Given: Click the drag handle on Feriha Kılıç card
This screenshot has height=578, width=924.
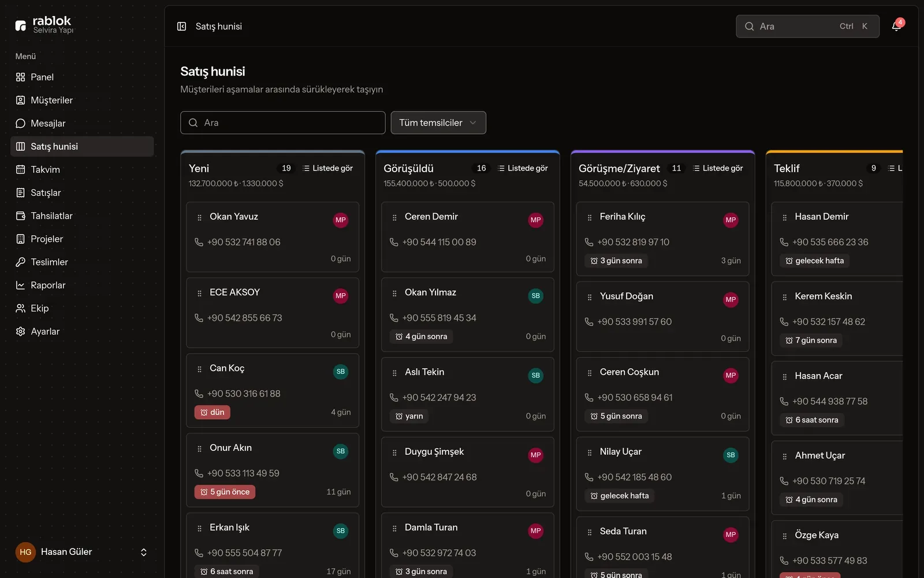Looking at the screenshot, I should [590, 217].
